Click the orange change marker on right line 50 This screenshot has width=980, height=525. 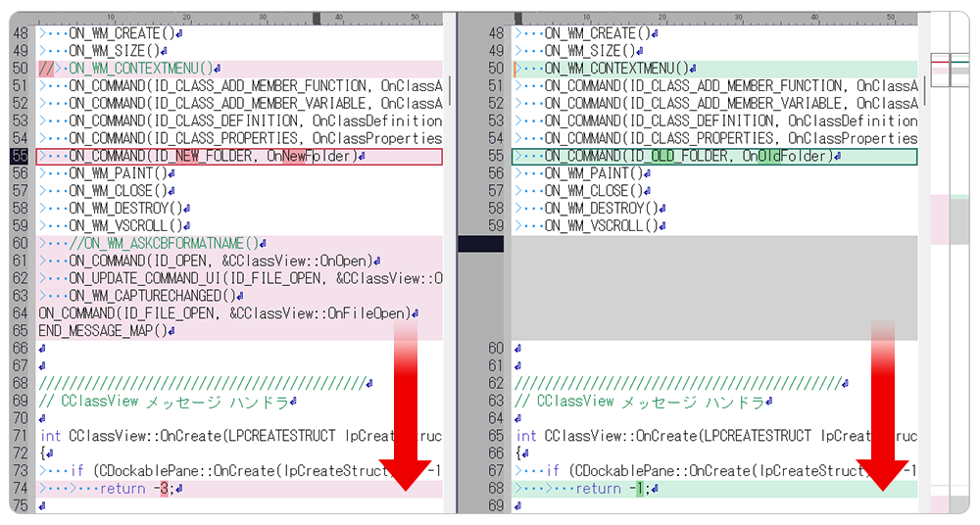515,69
